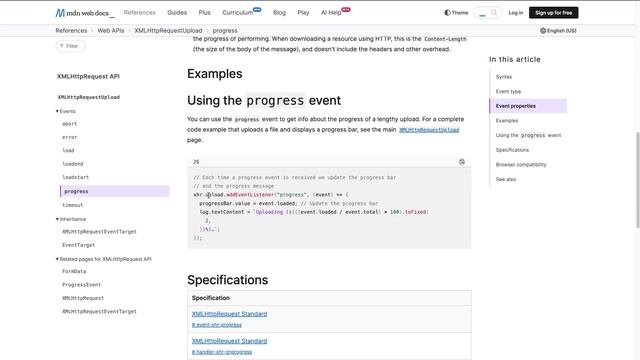Open the Blog link in header
The width and height of the screenshot is (640, 360).
279,13
